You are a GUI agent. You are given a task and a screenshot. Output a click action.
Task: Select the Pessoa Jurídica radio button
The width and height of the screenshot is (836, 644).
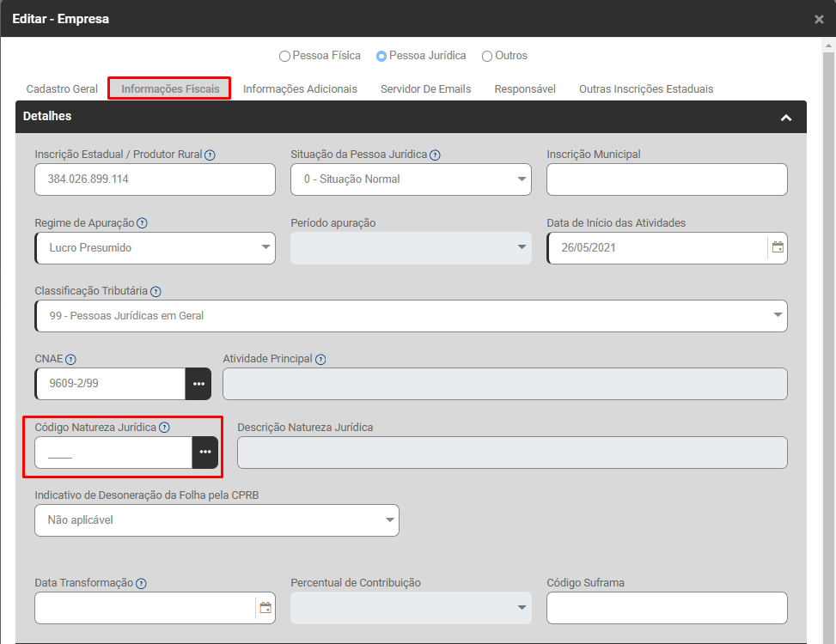tap(381, 57)
